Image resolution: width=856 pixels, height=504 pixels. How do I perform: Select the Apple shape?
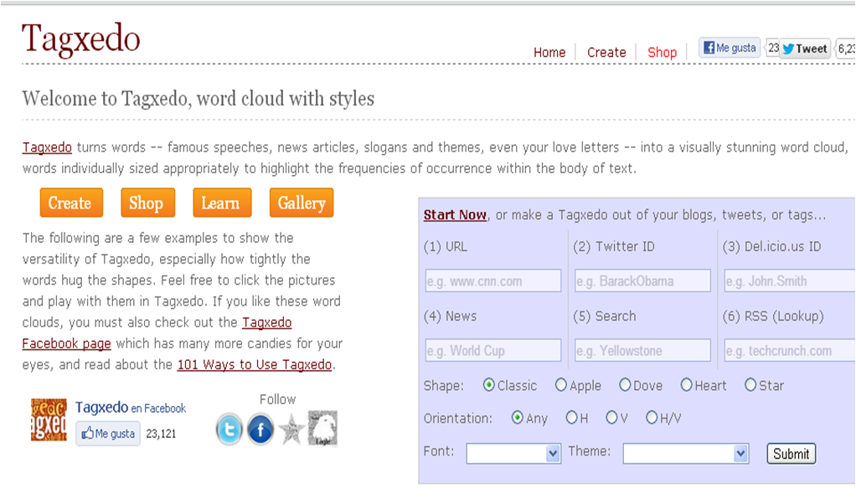(x=561, y=385)
